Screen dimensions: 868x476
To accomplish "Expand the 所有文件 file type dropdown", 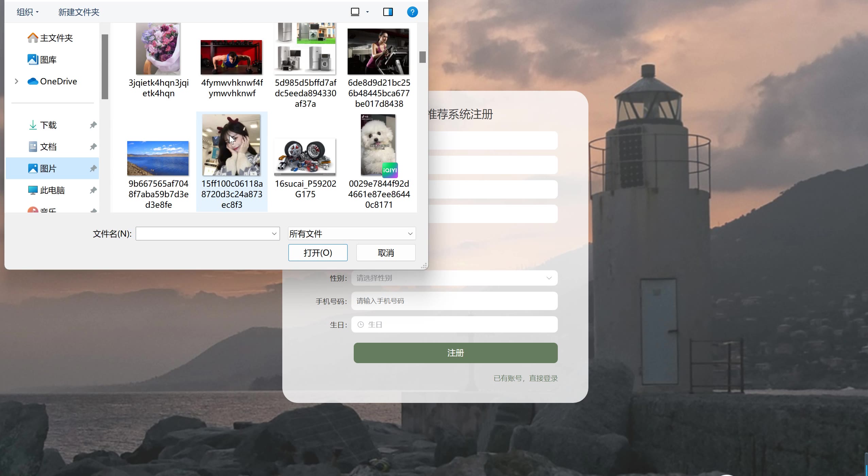I will point(352,234).
